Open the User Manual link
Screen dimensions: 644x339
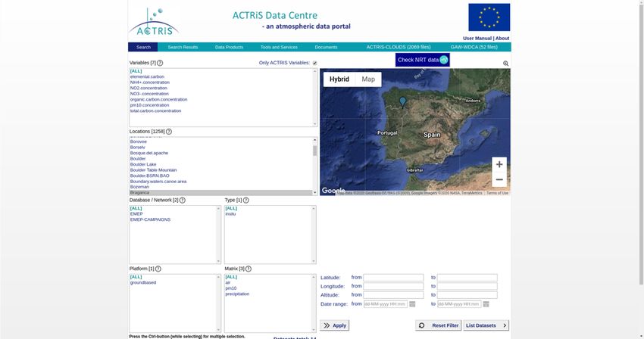477,38
